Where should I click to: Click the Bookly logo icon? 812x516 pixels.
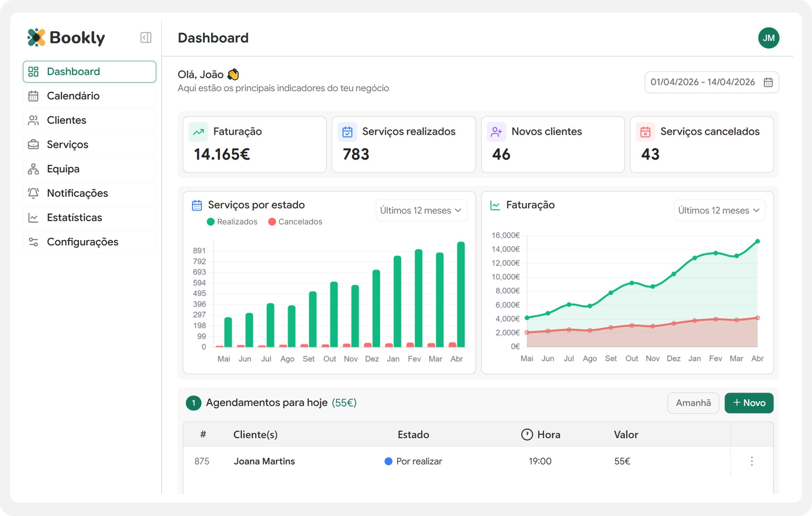(x=36, y=37)
